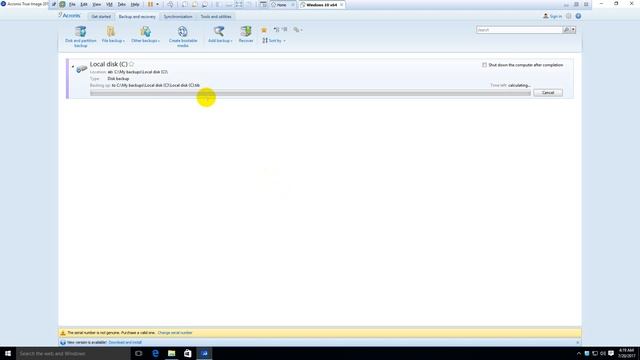This screenshot has width=640, height=360.
Task: Cancel the running backup
Action: click(x=548, y=93)
